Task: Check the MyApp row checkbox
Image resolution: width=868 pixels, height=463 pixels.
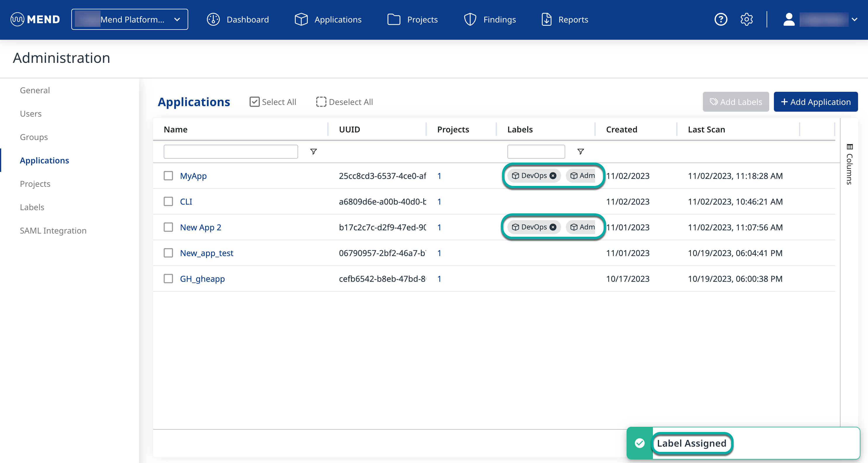Action: click(x=168, y=176)
